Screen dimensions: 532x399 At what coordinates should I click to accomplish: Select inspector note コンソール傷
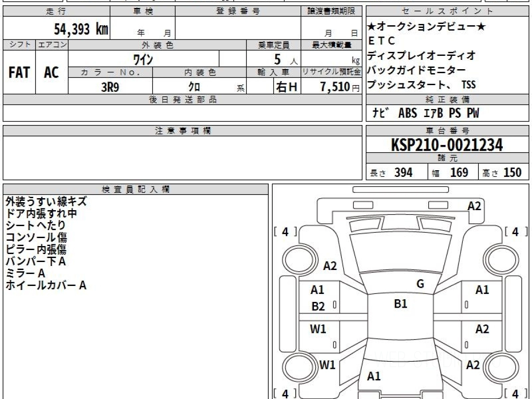tap(36, 237)
